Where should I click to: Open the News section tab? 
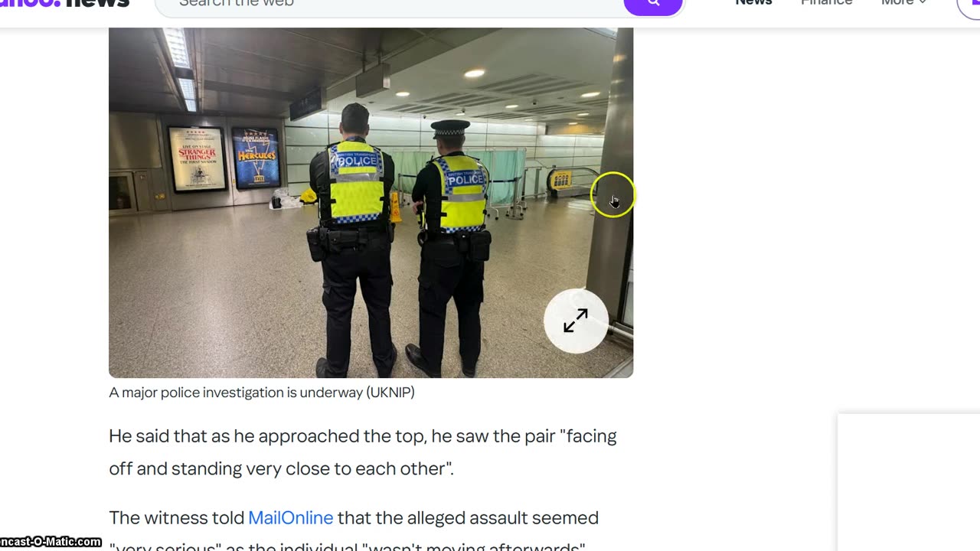(753, 3)
